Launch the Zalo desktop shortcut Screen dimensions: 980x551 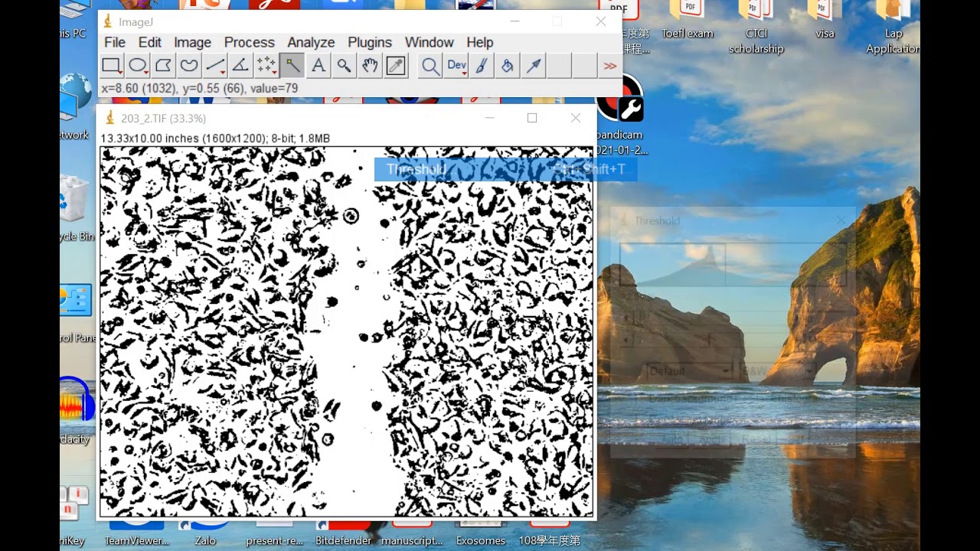[x=205, y=533]
